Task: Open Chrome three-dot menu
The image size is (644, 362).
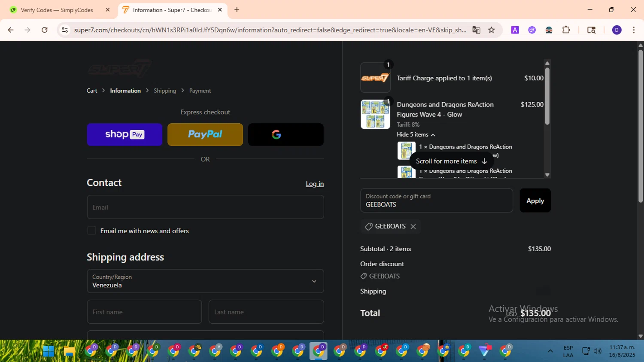Action: 634,30
